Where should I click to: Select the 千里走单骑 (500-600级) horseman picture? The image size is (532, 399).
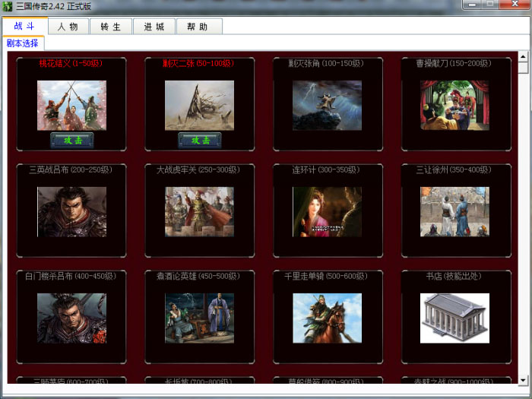coord(327,318)
